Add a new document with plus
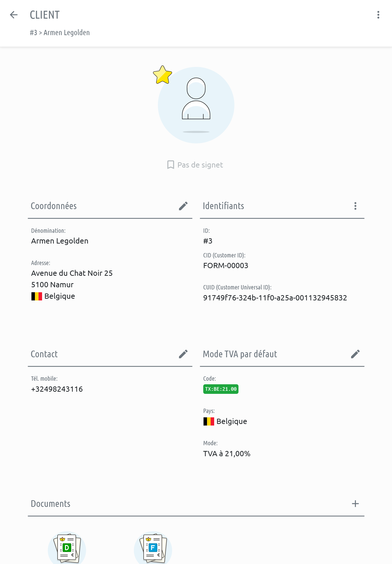 point(355,504)
